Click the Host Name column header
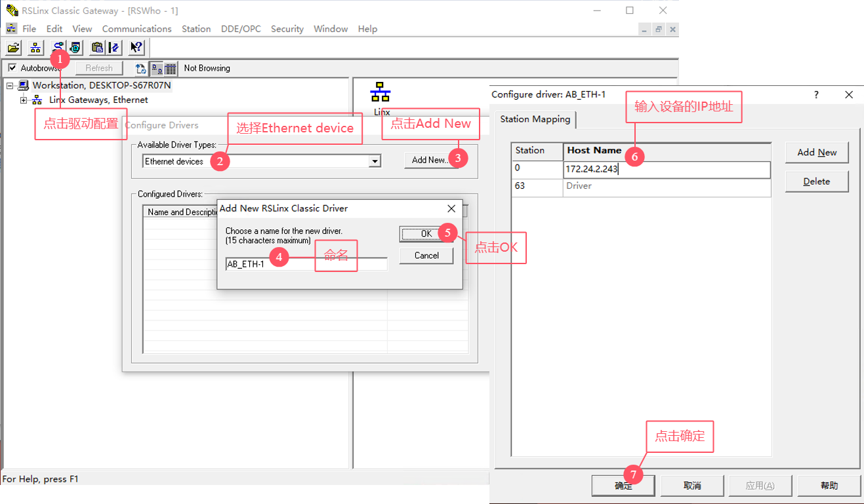 coord(667,151)
